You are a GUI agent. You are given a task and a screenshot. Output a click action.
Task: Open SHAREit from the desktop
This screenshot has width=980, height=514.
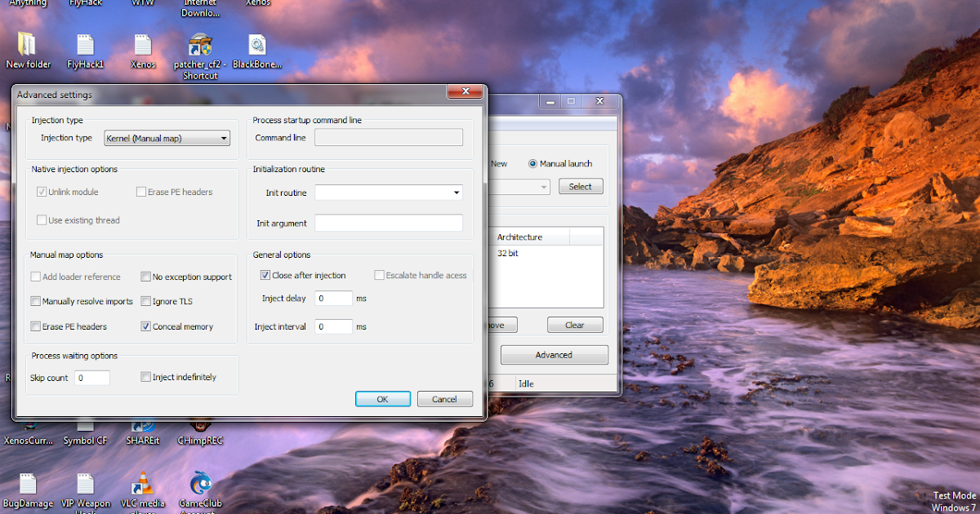(x=142, y=426)
